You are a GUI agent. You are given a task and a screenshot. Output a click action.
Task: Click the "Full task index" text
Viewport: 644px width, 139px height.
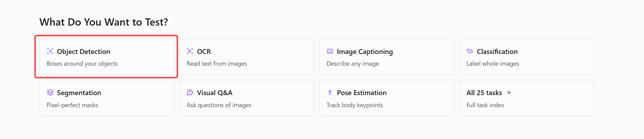click(x=485, y=105)
